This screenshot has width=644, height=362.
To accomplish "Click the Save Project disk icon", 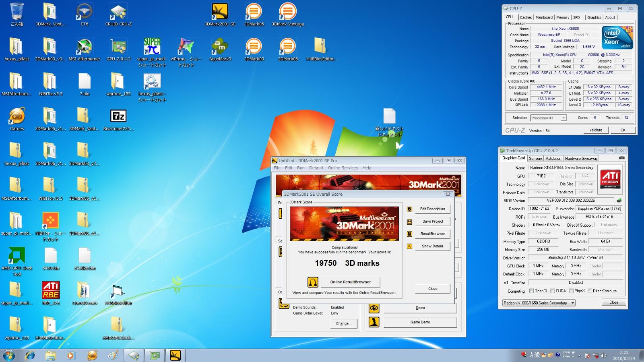I will 409,221.
